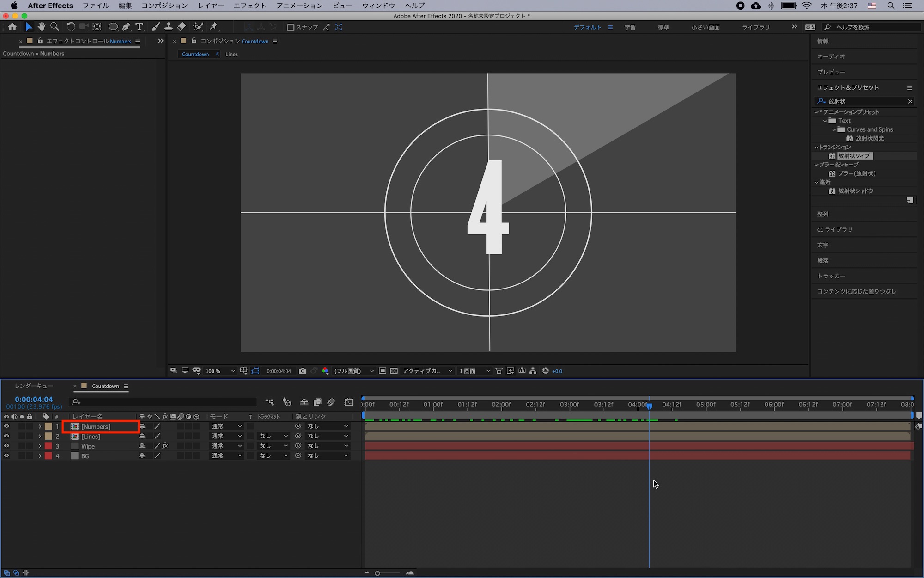Click the Home icon in toolbar
The width and height of the screenshot is (924, 578).
12,27
